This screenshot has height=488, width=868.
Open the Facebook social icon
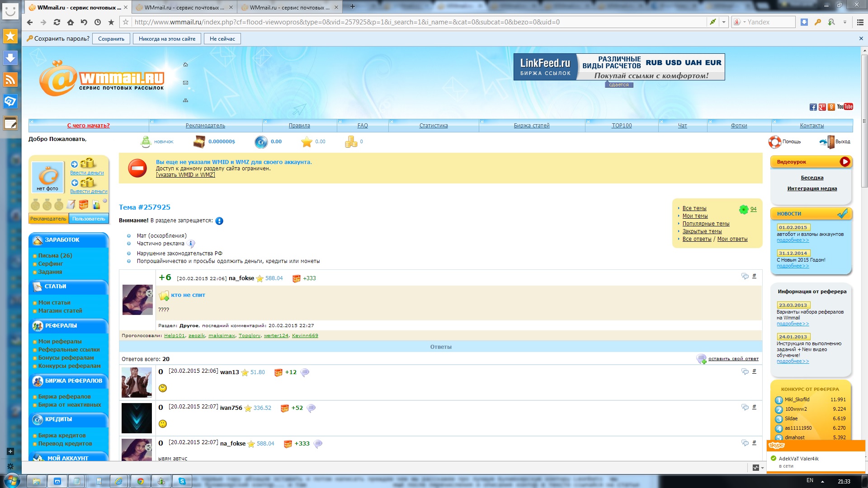coord(813,107)
